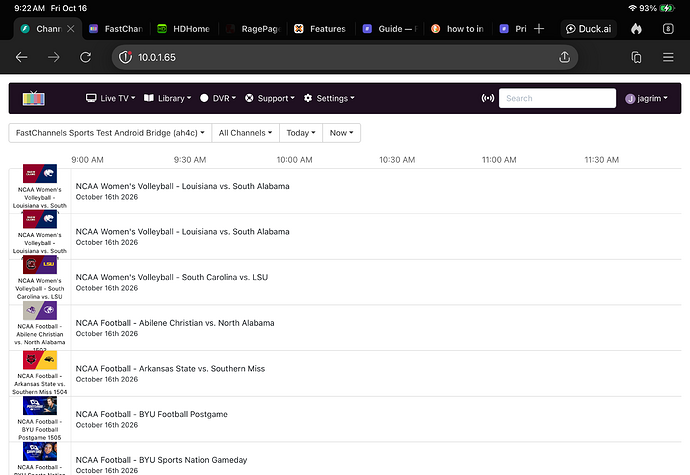Expand the All Channels filter dropdown
The height and width of the screenshot is (475, 690).
246,133
